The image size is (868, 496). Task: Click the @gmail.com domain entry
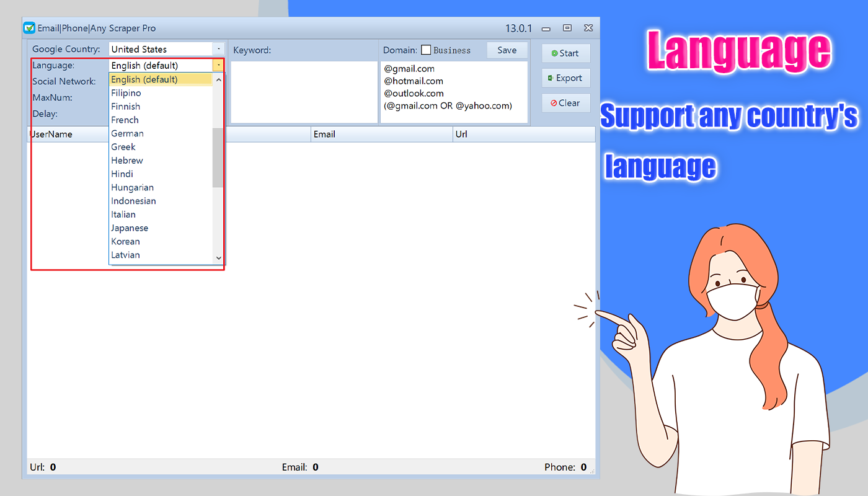(x=409, y=69)
